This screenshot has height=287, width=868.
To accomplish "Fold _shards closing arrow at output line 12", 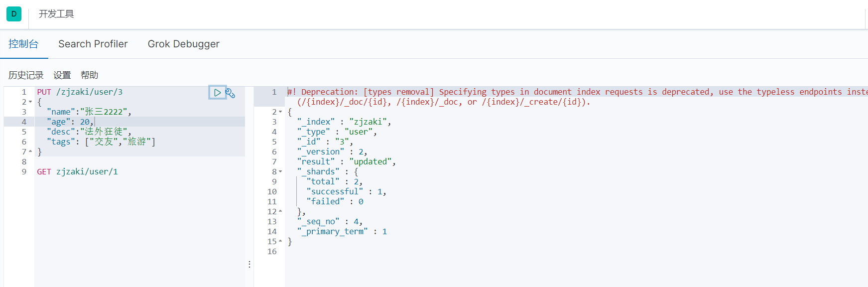I will (x=280, y=211).
